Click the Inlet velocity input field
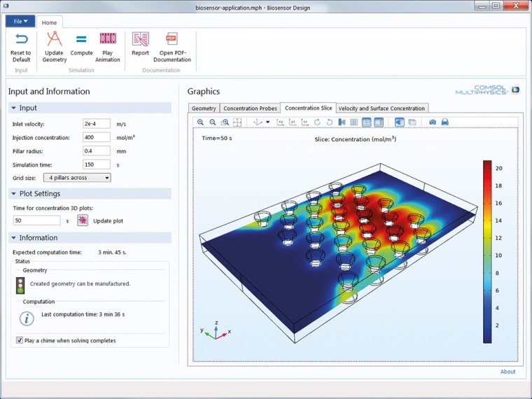Screen dimensions: 532x399 click(97, 124)
